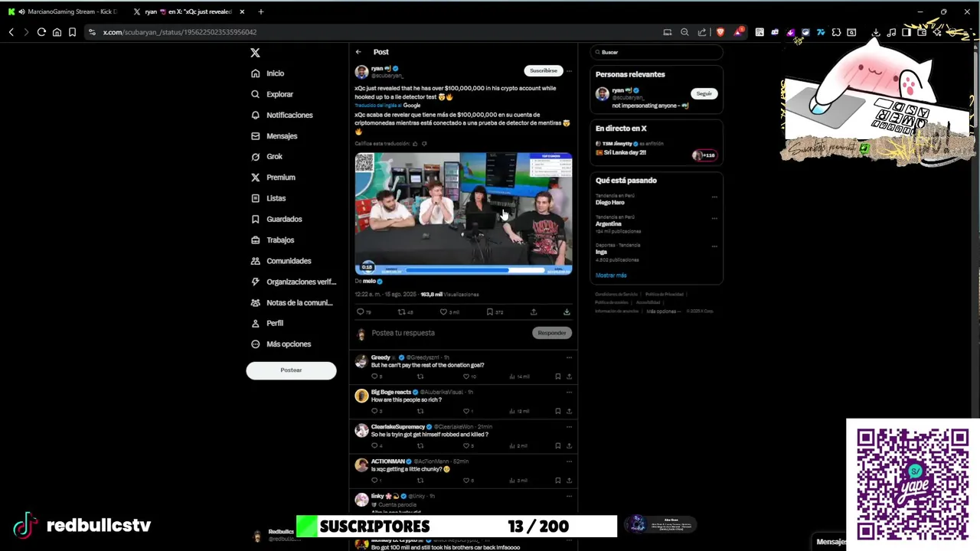Switch to MarcianoGaming Stream Kick tab
980x551 pixels.
tap(64, 11)
